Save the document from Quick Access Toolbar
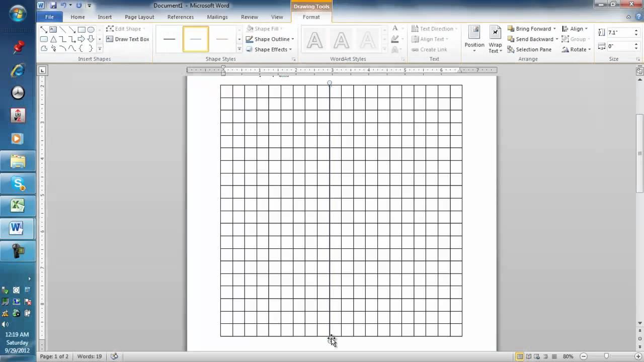 (53, 6)
